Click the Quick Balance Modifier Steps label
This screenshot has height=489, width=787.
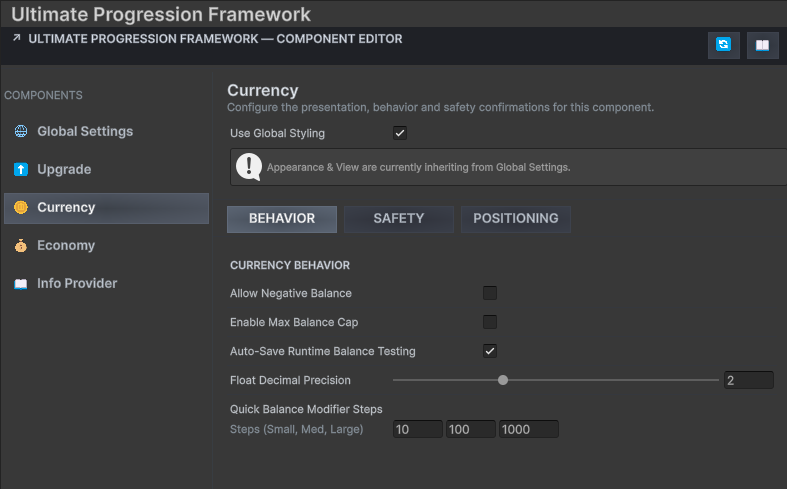pos(306,409)
